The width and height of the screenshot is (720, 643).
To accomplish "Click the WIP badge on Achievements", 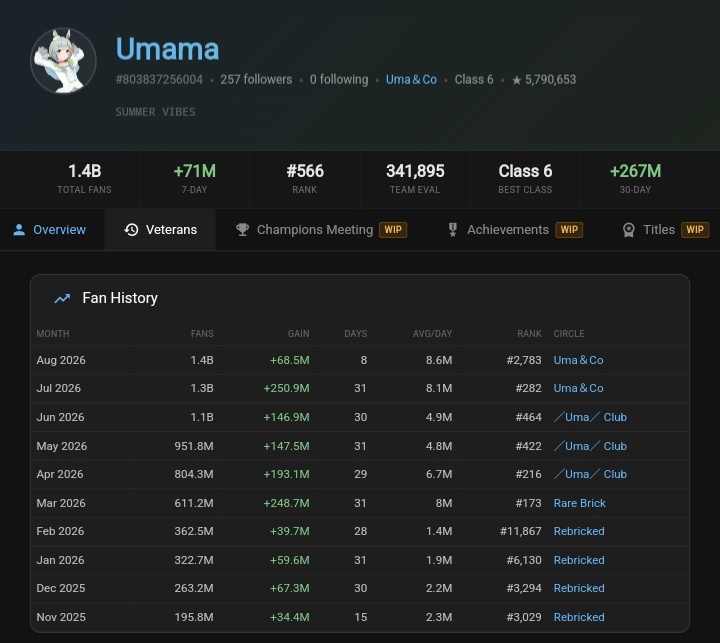I will tap(569, 230).
